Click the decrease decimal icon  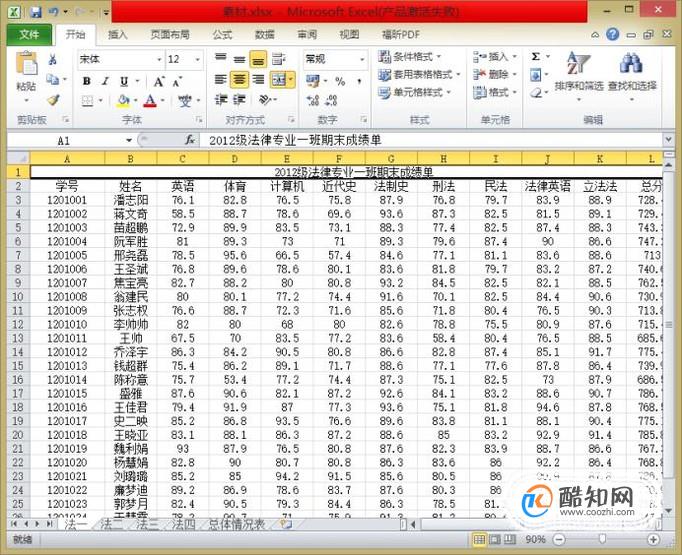coord(331,101)
